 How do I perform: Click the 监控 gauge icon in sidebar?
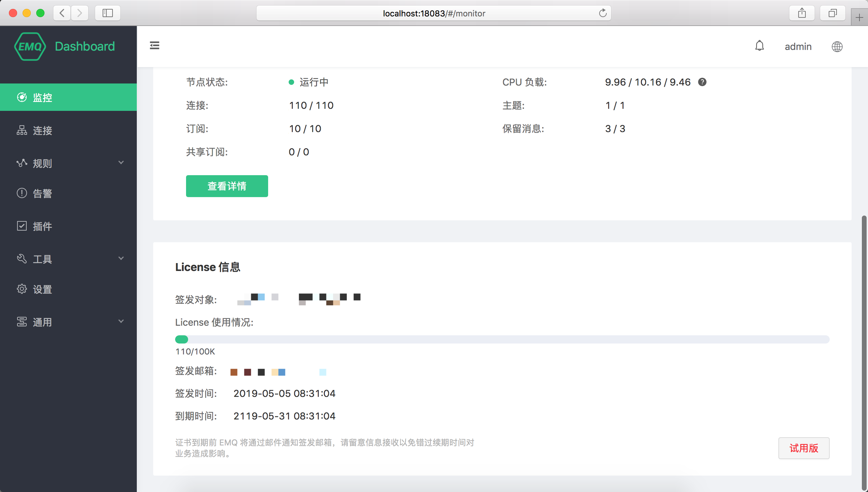tap(22, 97)
